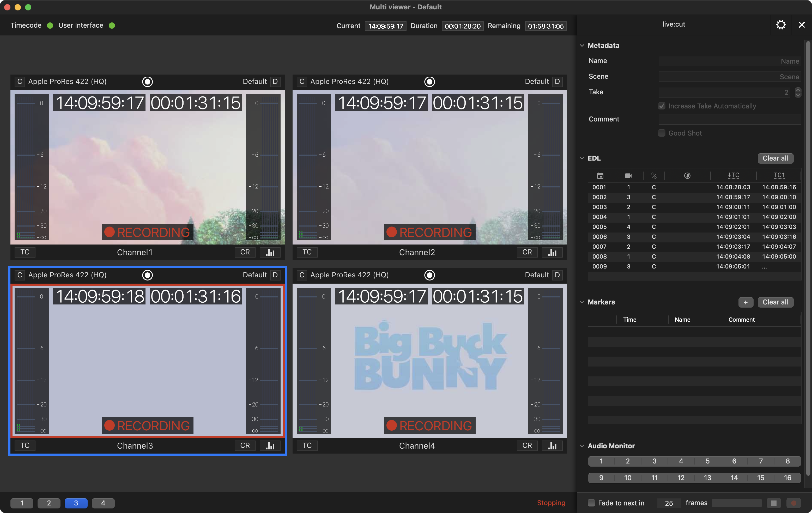The width and height of the screenshot is (812, 513).
Task: Collapse the Markers section
Action: point(582,302)
